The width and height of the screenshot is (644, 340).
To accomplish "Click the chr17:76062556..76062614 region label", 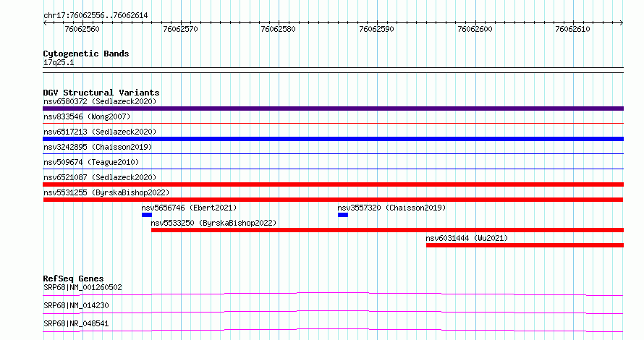I will [x=96, y=15].
